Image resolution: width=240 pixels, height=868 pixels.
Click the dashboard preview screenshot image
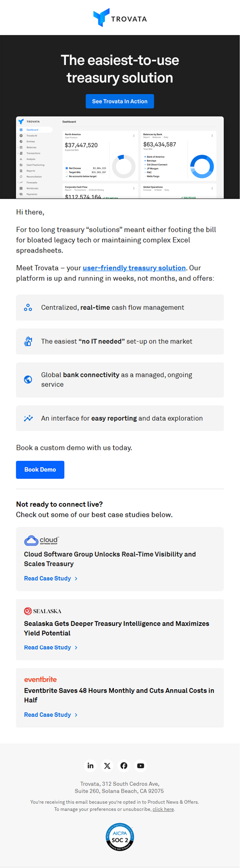[x=120, y=157]
